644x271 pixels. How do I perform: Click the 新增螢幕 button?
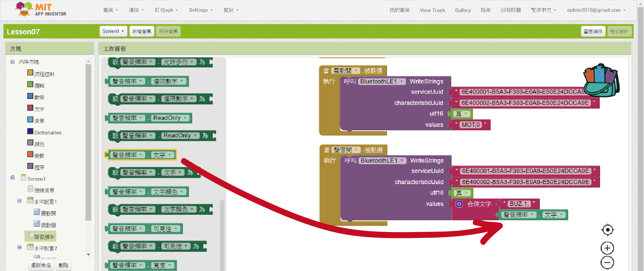142,31
